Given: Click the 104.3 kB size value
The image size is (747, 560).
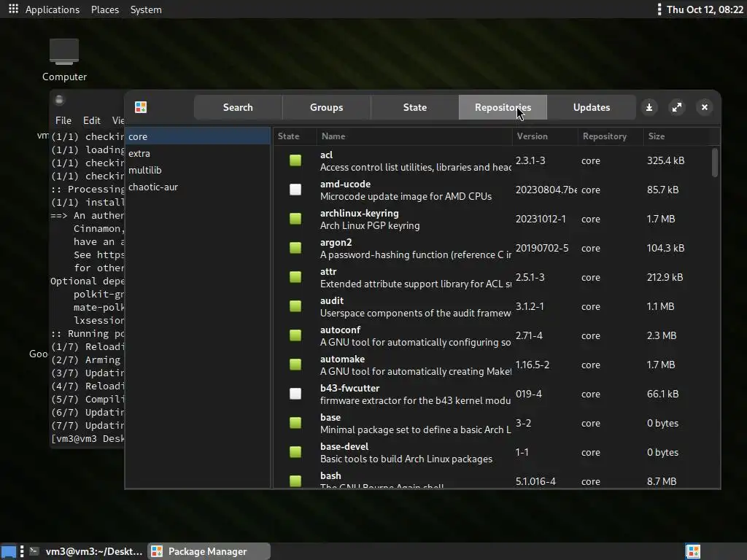Looking at the screenshot, I should tap(665, 248).
